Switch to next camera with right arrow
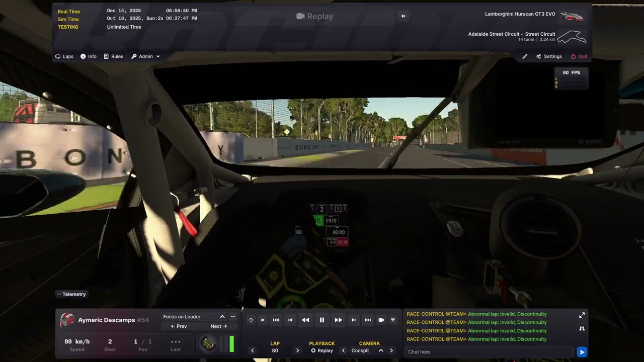This screenshot has width=644, height=362. pos(391,350)
